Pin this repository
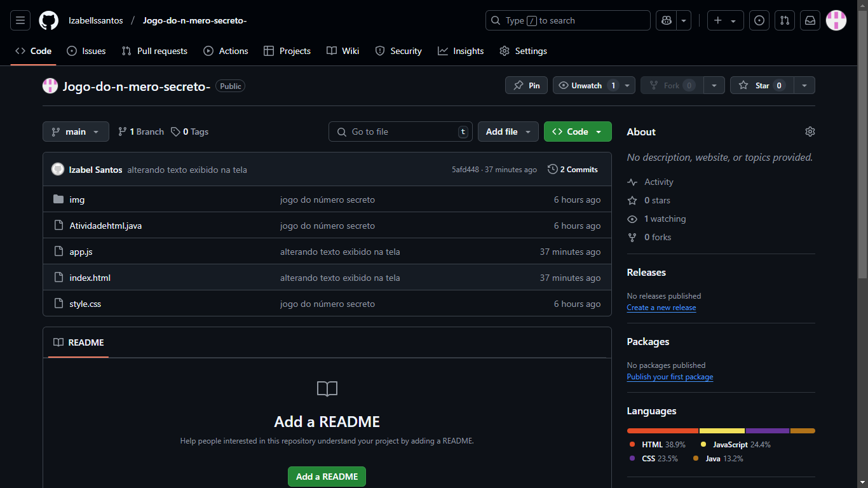 point(527,85)
